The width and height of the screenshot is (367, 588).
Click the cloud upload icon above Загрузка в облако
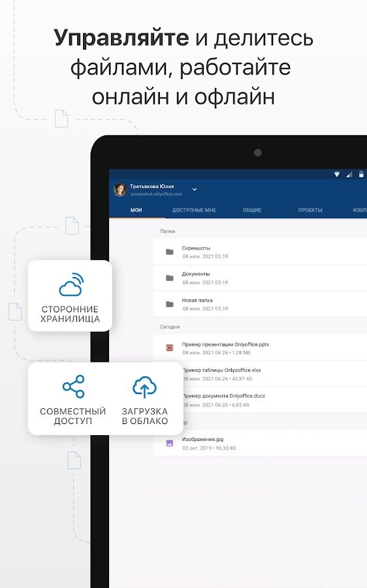coord(144,387)
